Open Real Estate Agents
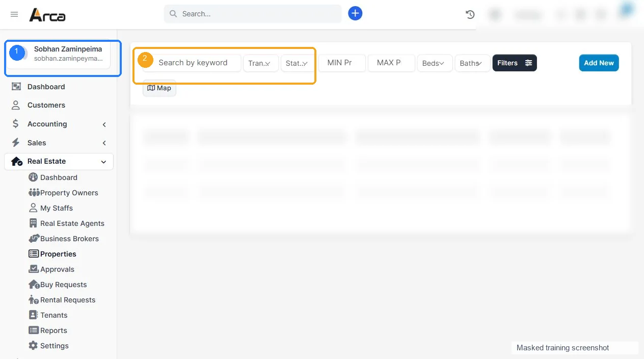 pyautogui.click(x=66, y=223)
